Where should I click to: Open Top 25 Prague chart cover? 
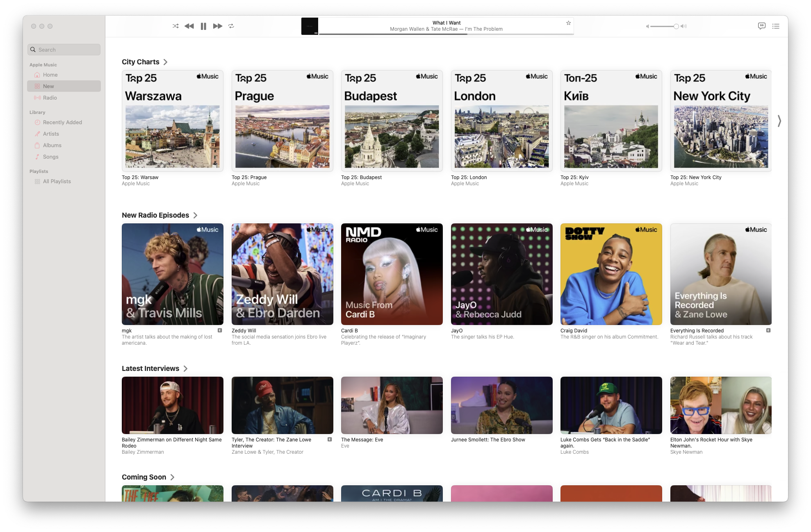(282, 121)
